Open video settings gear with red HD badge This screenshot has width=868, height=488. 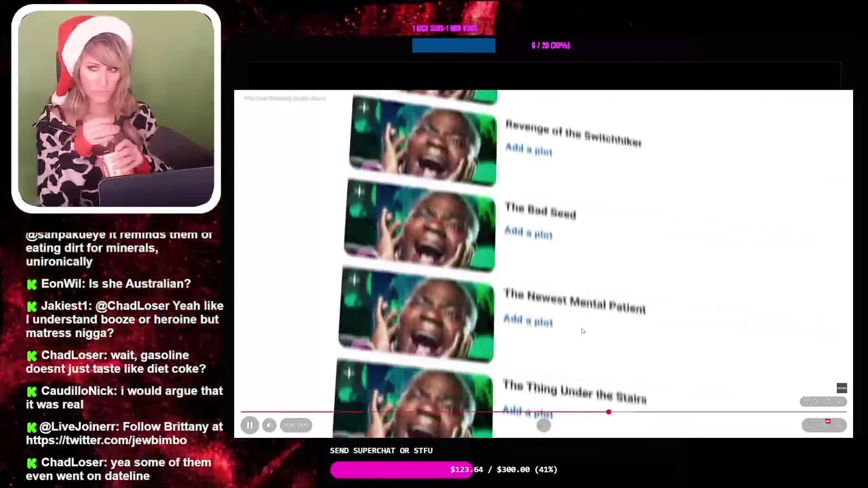click(x=825, y=425)
